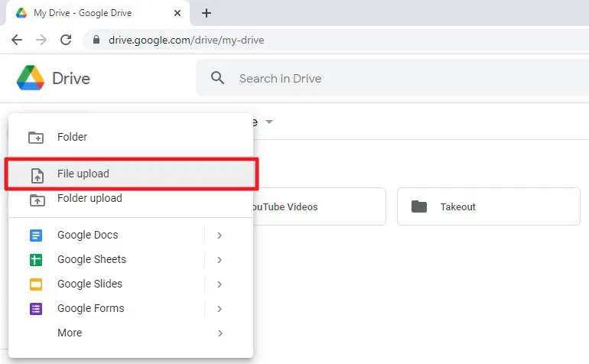Expand the Google Docs submenu arrow
The image size is (589, 364).
click(220, 236)
